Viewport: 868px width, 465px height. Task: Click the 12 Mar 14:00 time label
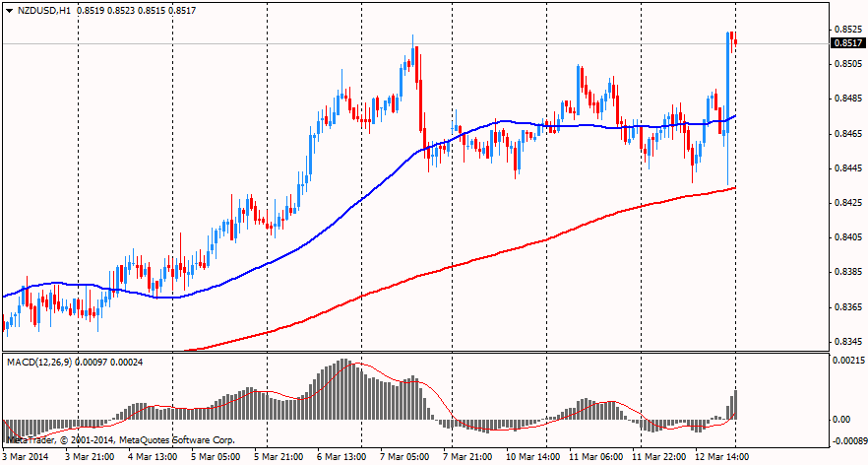(x=722, y=457)
